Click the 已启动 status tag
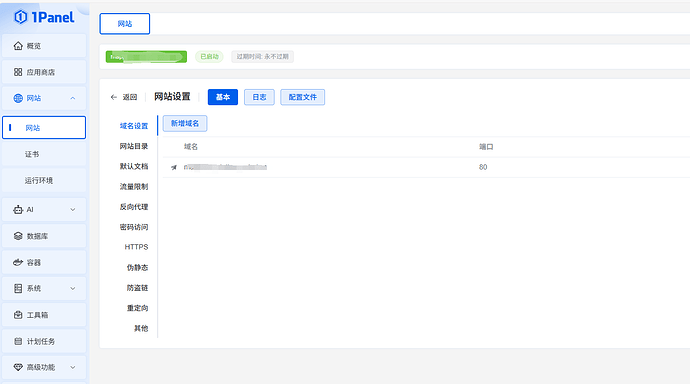 click(x=209, y=57)
